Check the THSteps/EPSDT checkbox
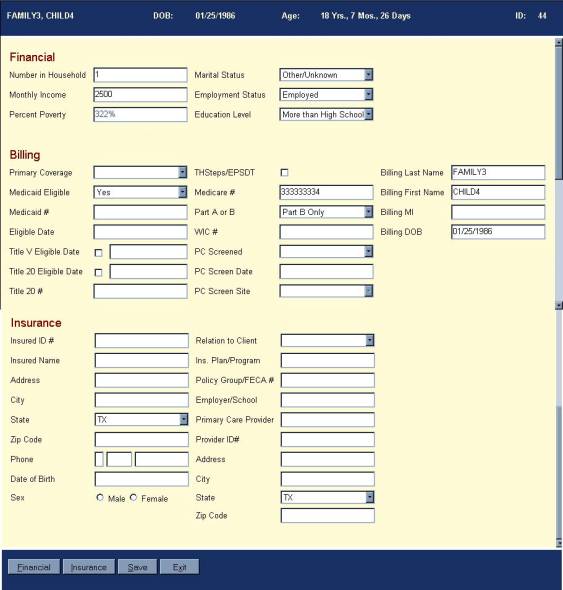563x590 pixels. click(x=285, y=173)
